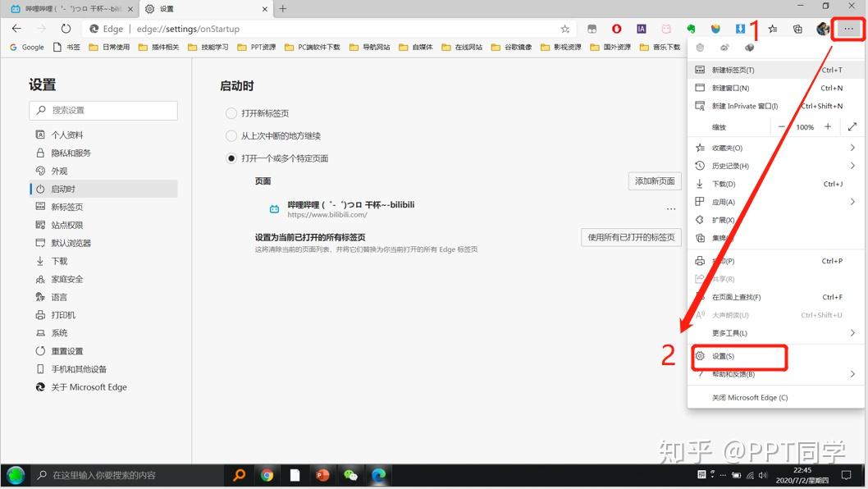Click the 搜索设置 search field

103,110
